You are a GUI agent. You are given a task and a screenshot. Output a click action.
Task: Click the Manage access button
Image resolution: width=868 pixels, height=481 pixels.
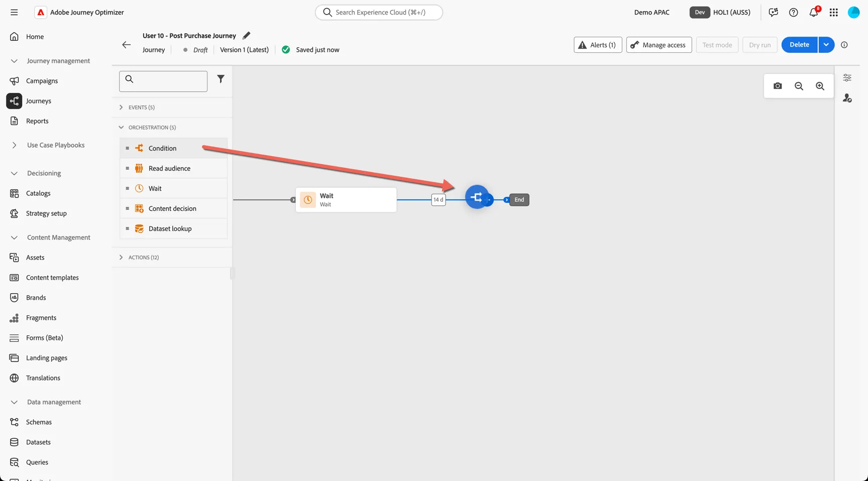pyautogui.click(x=659, y=45)
